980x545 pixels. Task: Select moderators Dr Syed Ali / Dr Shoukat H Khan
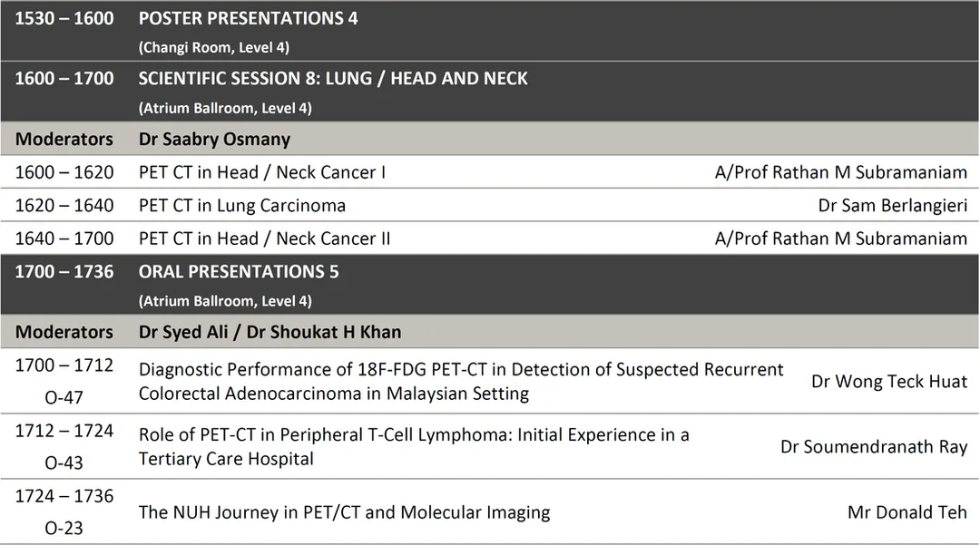(270, 332)
